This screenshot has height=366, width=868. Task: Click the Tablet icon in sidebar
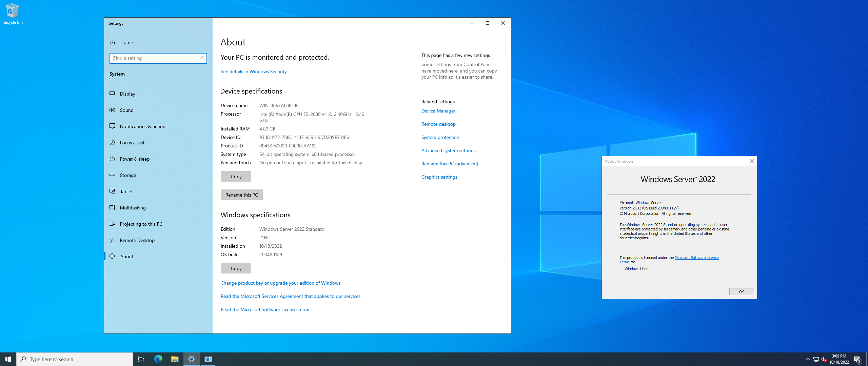[x=112, y=191]
